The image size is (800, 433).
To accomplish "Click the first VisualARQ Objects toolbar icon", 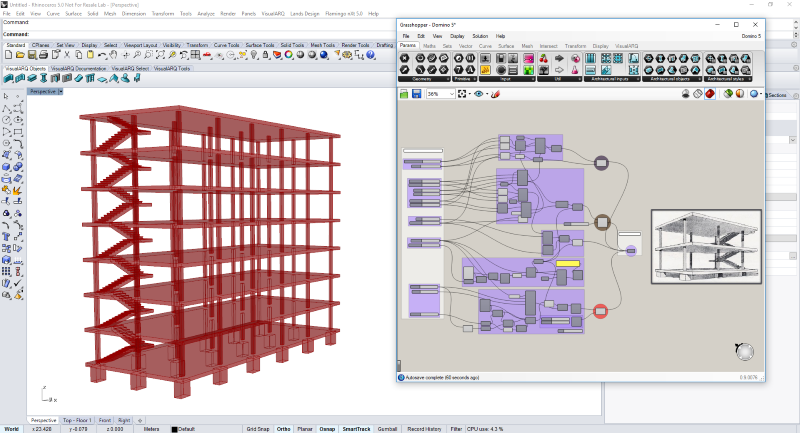I will (8, 77).
